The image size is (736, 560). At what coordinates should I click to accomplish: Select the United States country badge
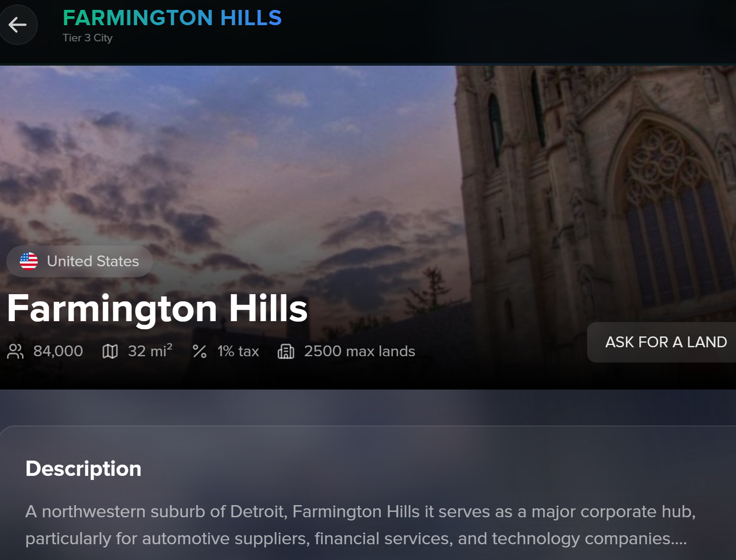point(80,261)
